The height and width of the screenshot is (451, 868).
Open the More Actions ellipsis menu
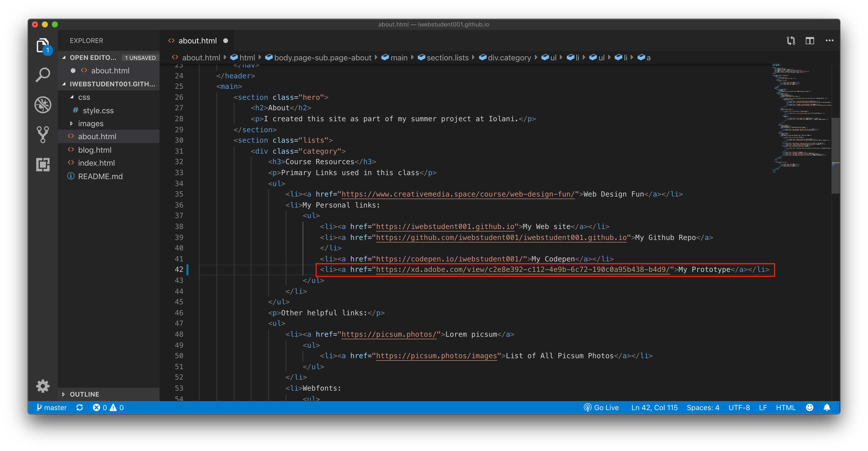tap(829, 41)
